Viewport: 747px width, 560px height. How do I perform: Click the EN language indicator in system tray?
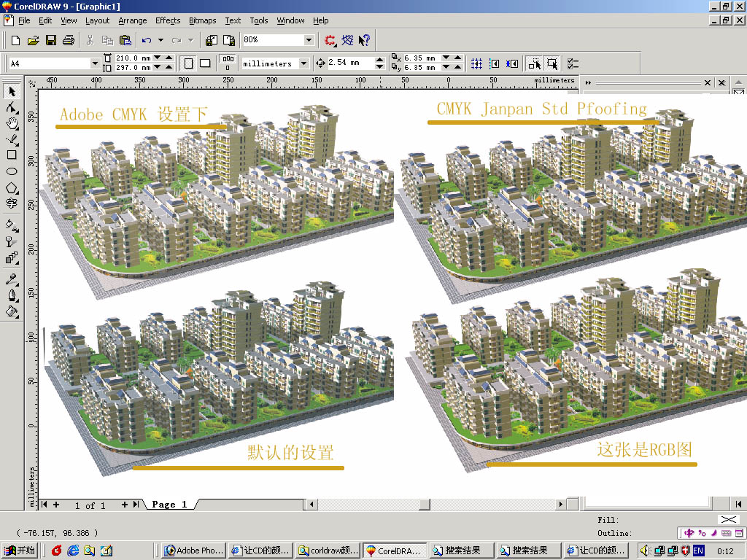tap(698, 551)
